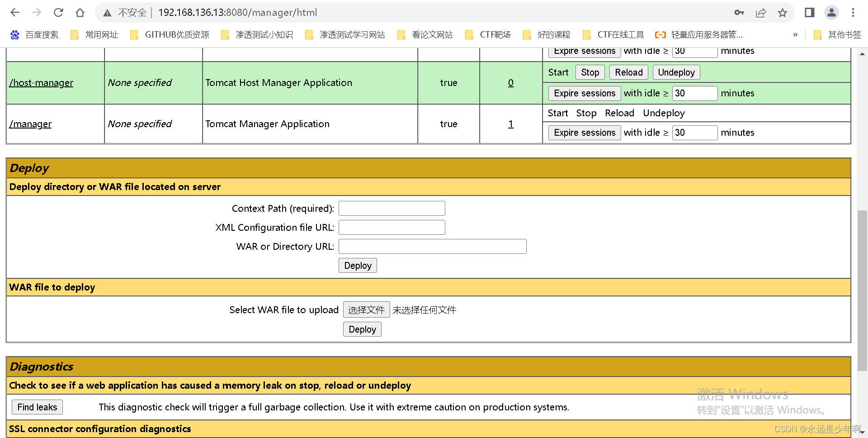Open the 常用网址 bookmark folder

[x=94, y=35]
